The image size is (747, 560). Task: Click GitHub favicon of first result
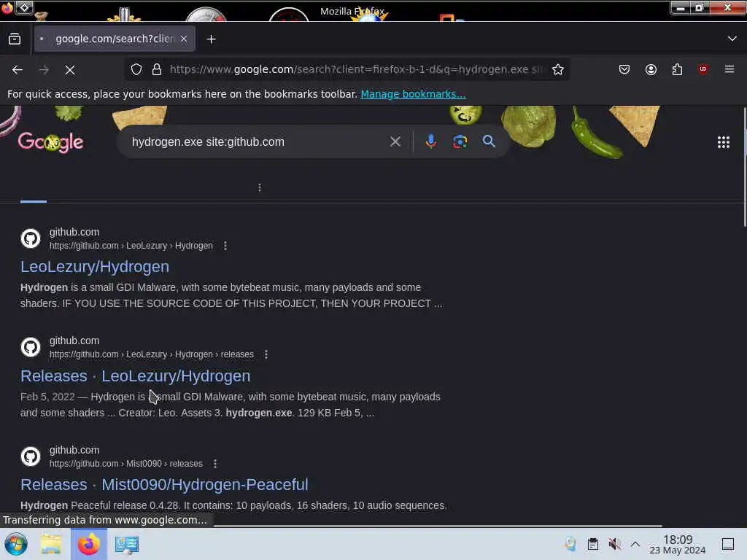[x=31, y=238]
